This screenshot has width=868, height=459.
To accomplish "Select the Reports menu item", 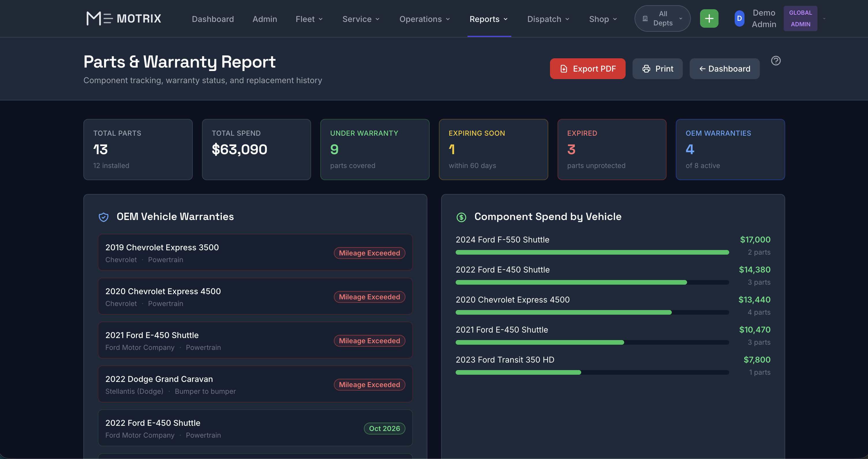I will [488, 19].
